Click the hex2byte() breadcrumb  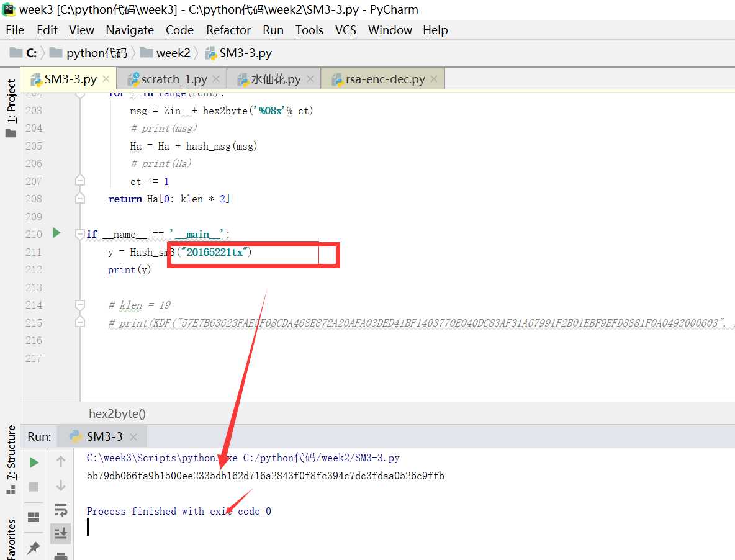coord(117,413)
